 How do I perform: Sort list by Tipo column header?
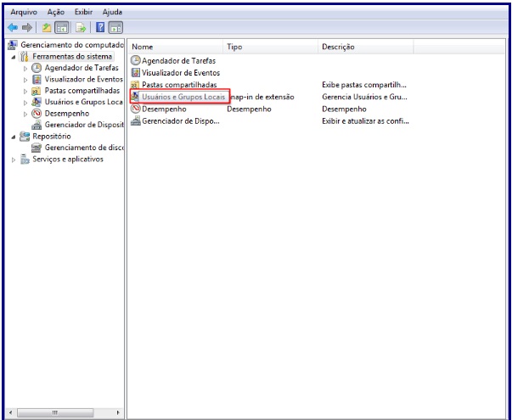271,47
